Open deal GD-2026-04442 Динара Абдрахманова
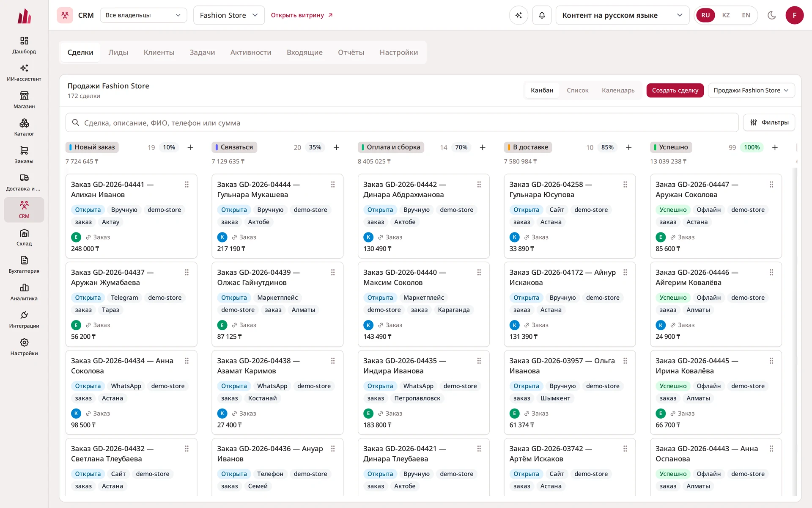812x508 pixels. click(423, 216)
